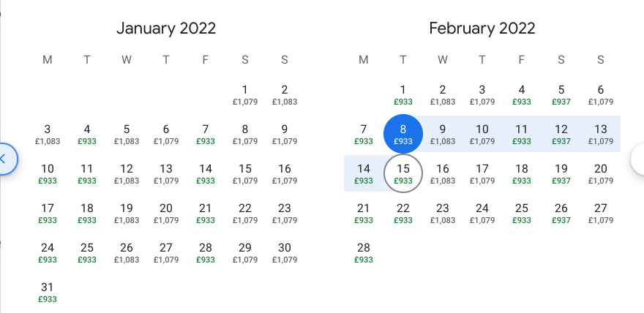
Task: Select February 13 at end of highlighted week
Action: point(601,134)
